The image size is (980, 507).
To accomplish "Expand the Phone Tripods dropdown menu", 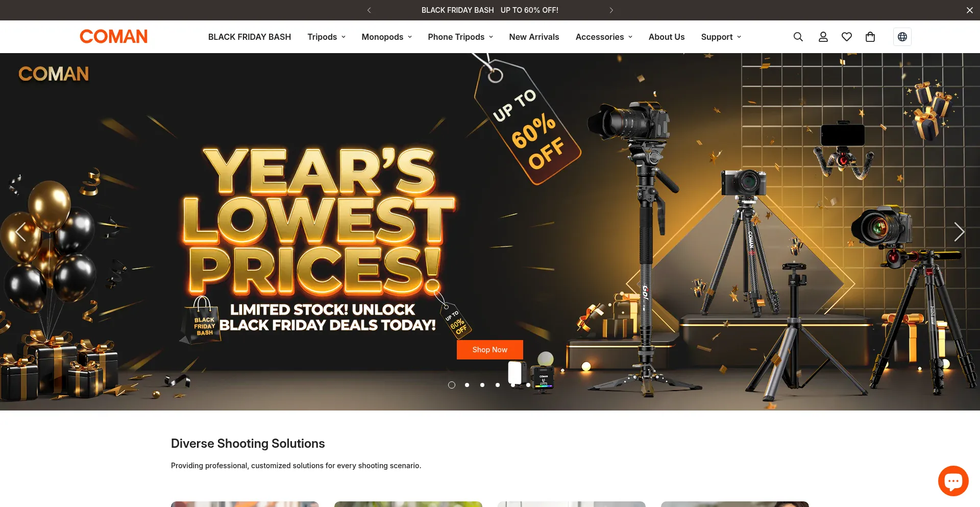I will [460, 37].
